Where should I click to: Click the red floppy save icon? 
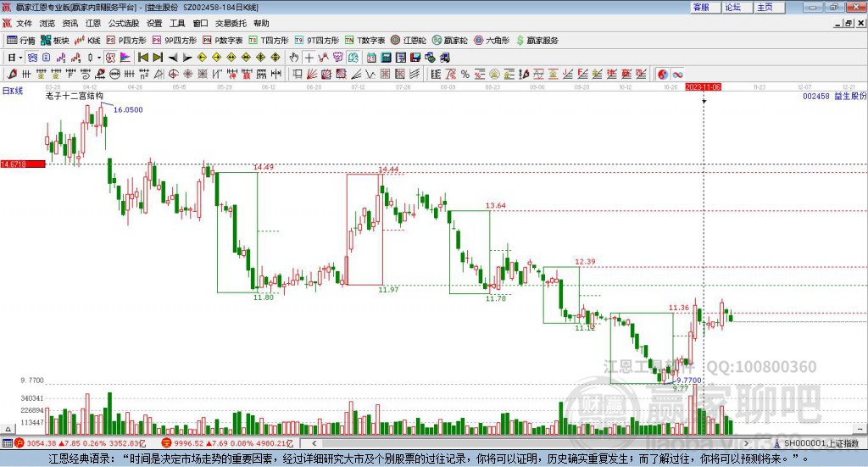pyautogui.click(x=415, y=58)
